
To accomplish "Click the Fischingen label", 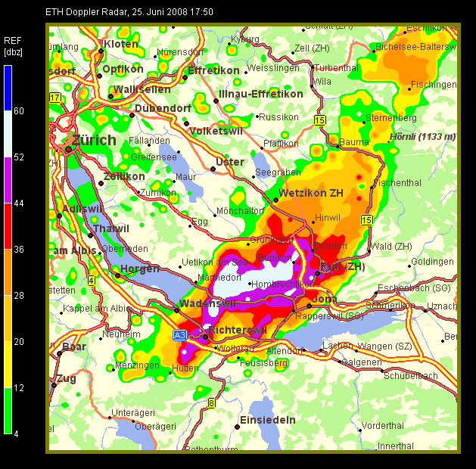I will [x=434, y=85].
